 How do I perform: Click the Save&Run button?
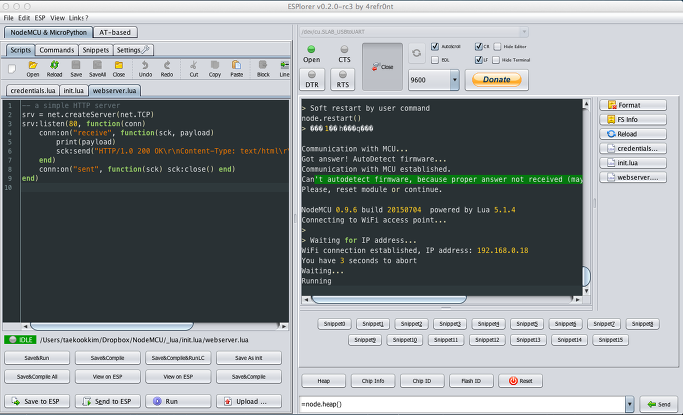(x=37, y=358)
